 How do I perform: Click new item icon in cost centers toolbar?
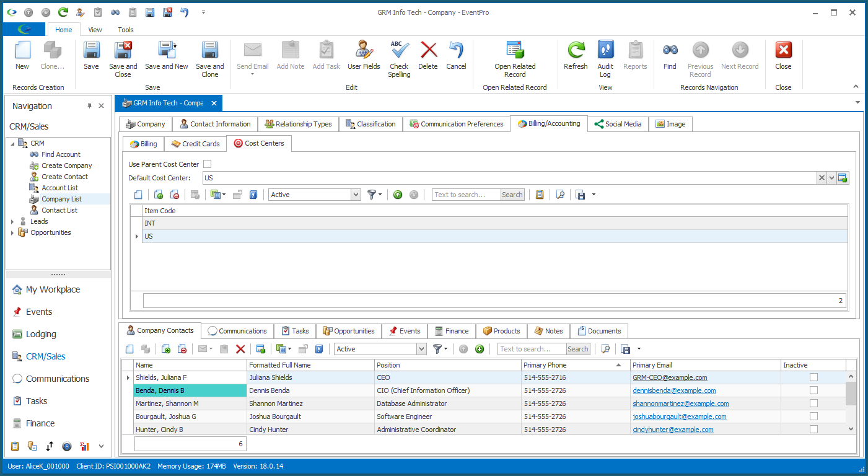coord(138,195)
